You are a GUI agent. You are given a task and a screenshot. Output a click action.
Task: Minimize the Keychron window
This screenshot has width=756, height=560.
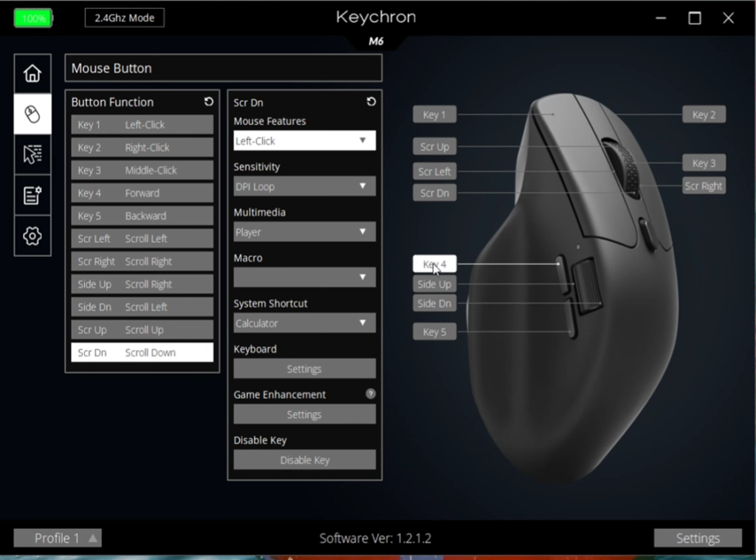coord(661,18)
